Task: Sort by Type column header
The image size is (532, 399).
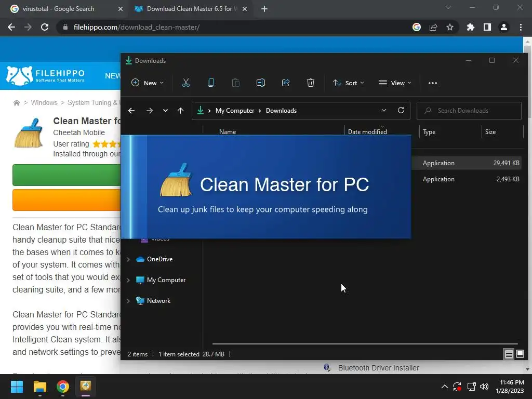Action: [x=429, y=131]
